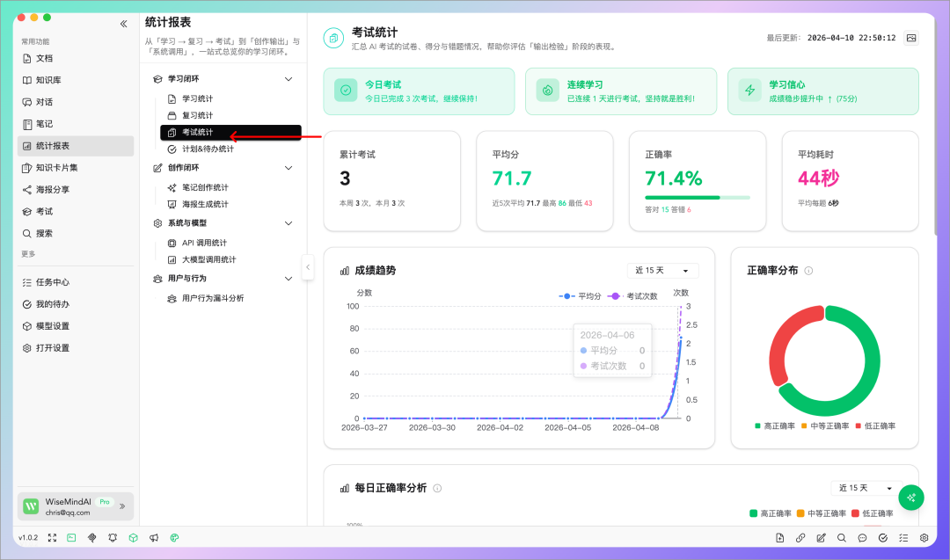Select 海报生成统计 tree item
Viewport: 950px width, 560px height.
point(230,204)
